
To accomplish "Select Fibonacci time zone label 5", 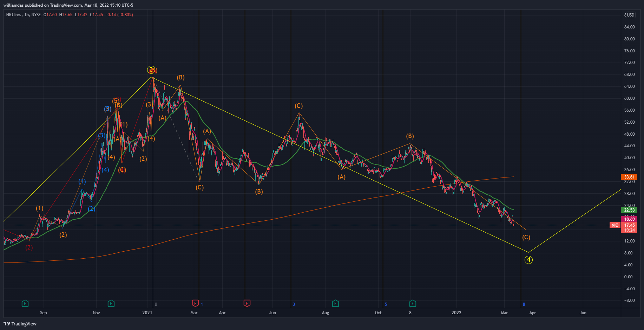I will click(x=386, y=304).
